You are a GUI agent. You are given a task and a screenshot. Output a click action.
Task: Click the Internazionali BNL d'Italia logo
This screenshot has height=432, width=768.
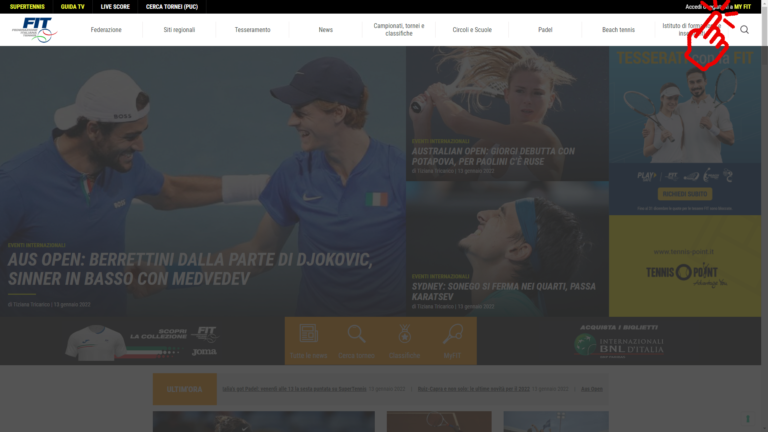point(618,345)
